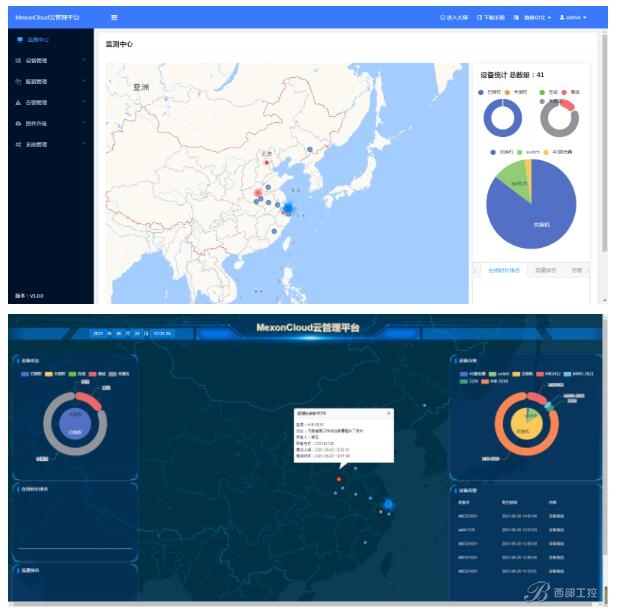The image size is (624, 615).
Task: Select 设备管理 menu label
Action: click(x=36, y=61)
